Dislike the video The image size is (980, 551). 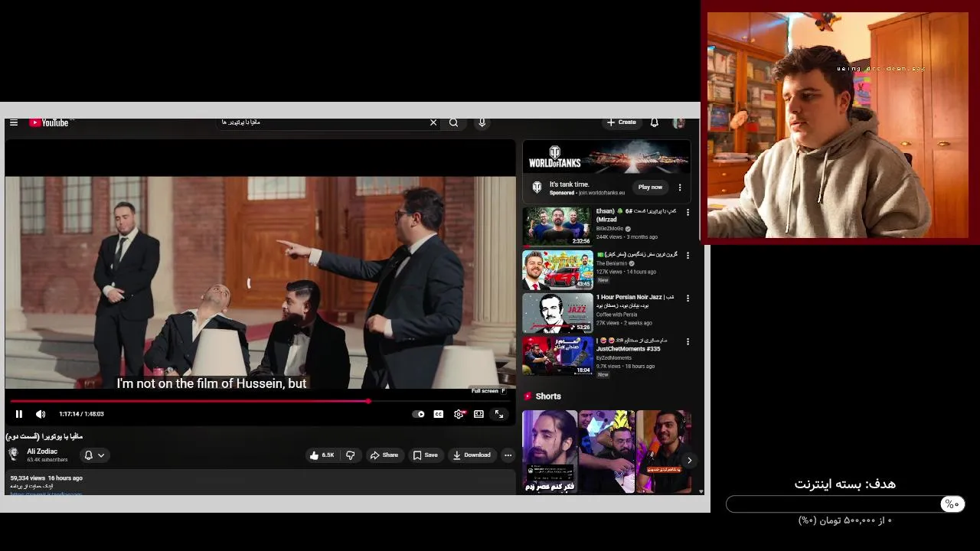pyautogui.click(x=351, y=455)
